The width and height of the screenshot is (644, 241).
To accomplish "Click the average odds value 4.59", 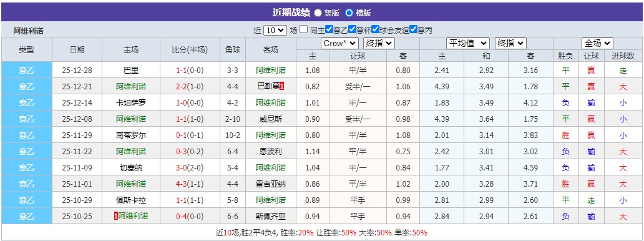I will (530, 168).
